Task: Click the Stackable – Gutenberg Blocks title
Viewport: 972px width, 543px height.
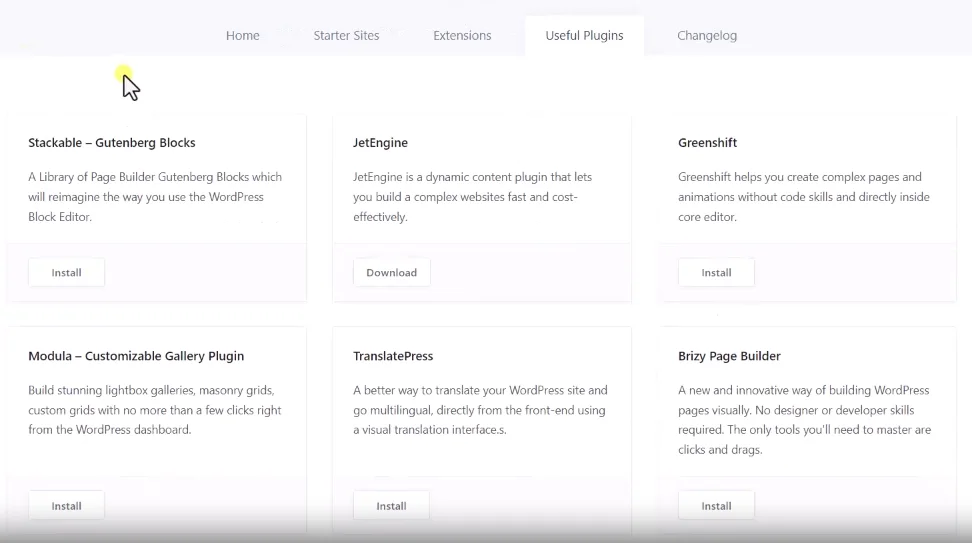Action: click(x=112, y=143)
